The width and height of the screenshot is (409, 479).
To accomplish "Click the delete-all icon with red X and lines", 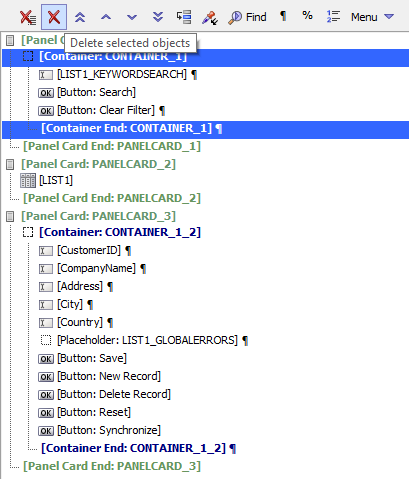I will coord(28,17).
